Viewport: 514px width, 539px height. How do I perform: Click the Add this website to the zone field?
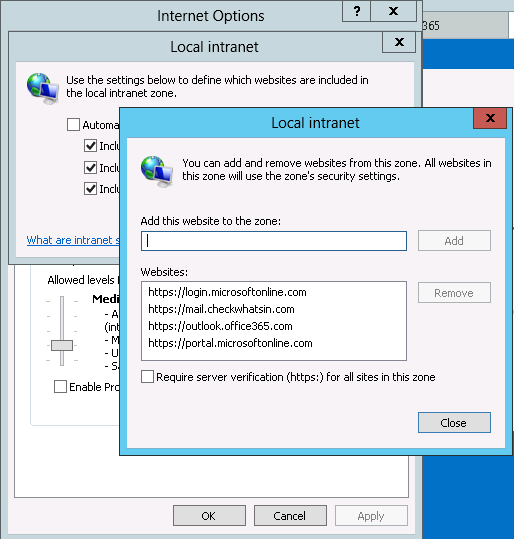click(274, 241)
